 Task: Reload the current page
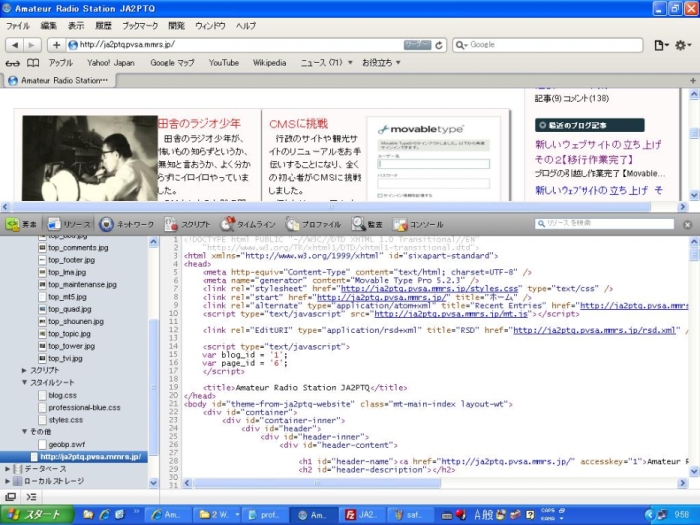click(439, 45)
